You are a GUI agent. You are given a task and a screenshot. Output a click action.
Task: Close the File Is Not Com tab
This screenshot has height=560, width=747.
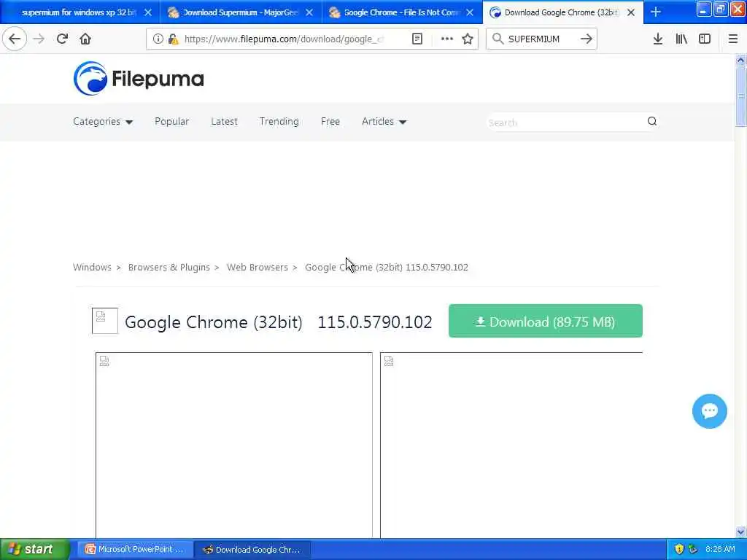pos(470,12)
